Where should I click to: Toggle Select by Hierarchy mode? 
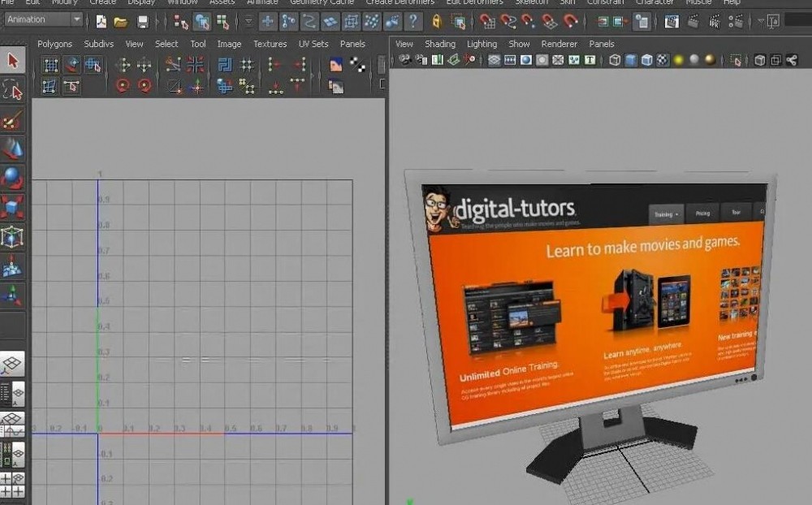point(180,22)
